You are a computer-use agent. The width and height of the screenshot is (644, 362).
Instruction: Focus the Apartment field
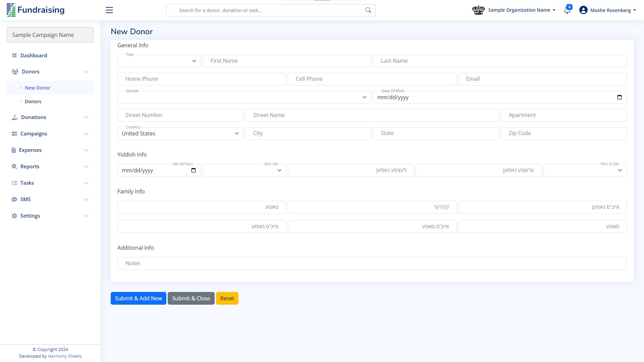[x=564, y=115]
